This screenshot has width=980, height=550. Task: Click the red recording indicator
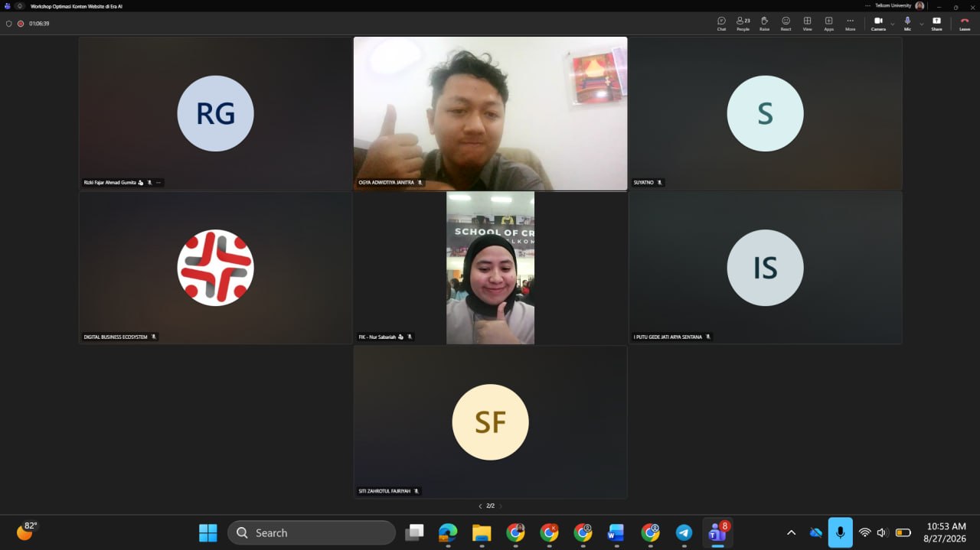[x=21, y=24]
